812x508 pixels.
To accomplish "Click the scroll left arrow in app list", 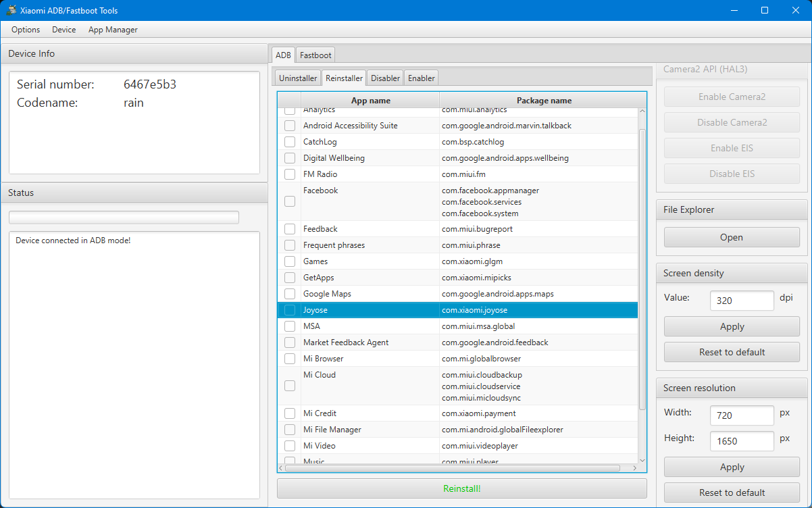I will [x=282, y=467].
